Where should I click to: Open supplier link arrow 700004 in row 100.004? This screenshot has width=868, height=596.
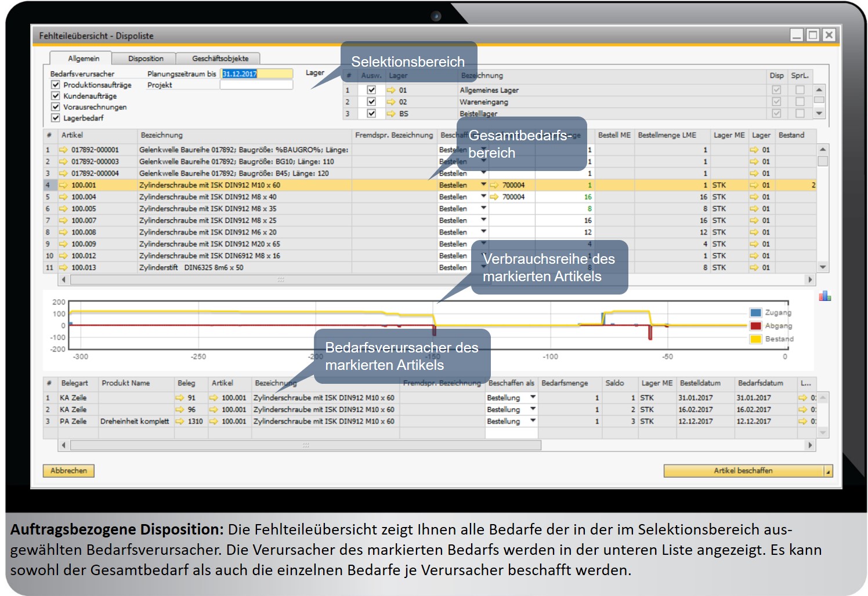pos(494,197)
